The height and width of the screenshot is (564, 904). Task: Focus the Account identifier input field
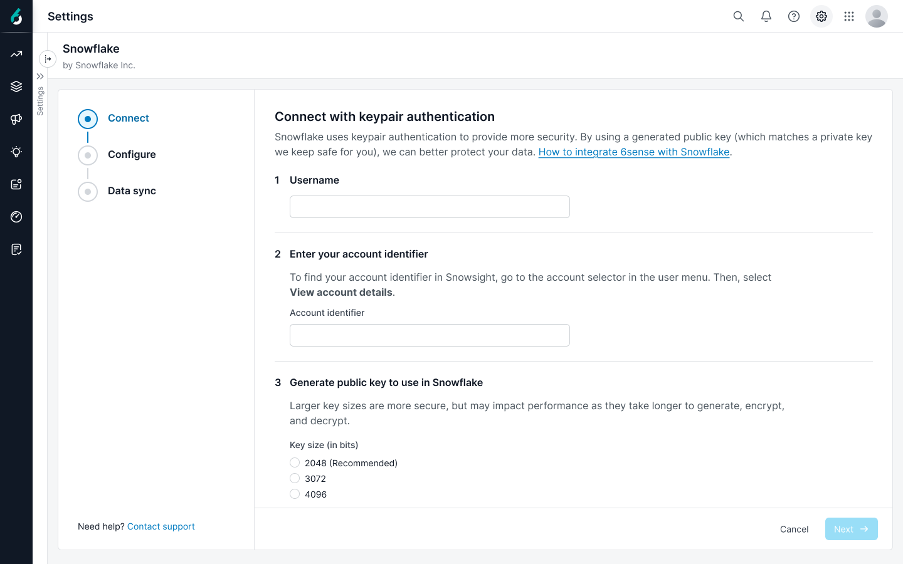pos(430,335)
